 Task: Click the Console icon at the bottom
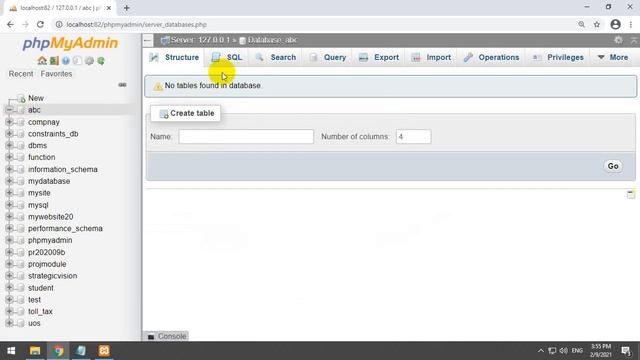[x=151, y=336]
